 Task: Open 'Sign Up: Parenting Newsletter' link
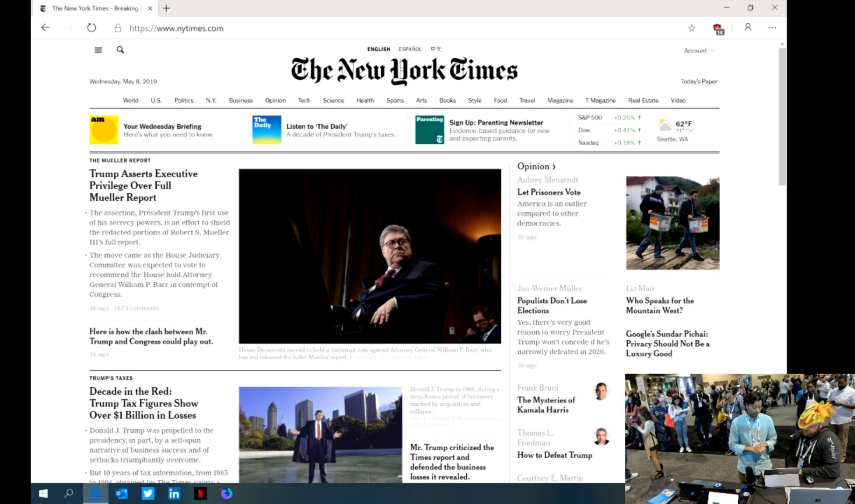point(496,122)
